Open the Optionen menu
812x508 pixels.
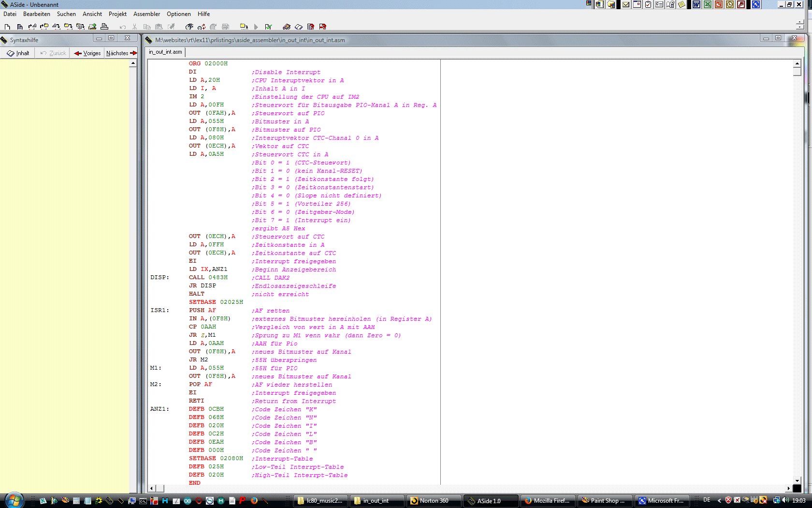[x=179, y=14]
